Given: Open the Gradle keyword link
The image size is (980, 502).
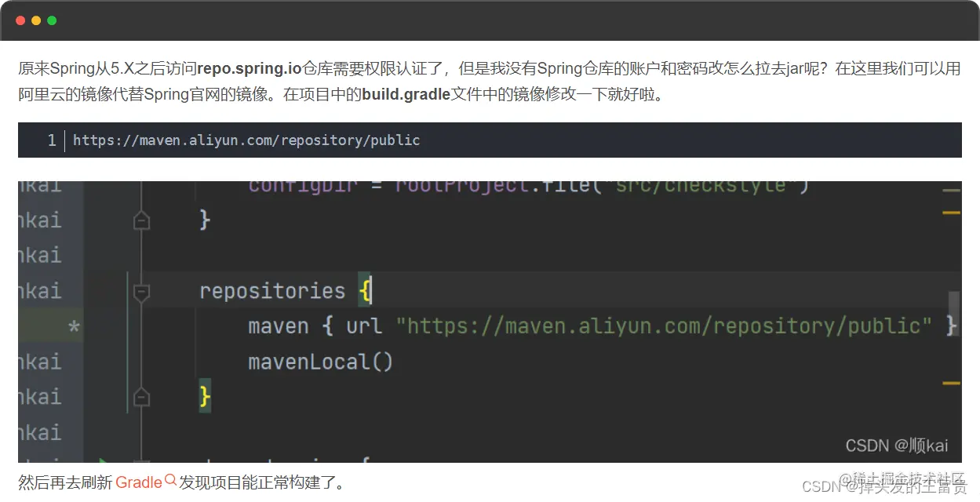Looking at the screenshot, I should (138, 482).
